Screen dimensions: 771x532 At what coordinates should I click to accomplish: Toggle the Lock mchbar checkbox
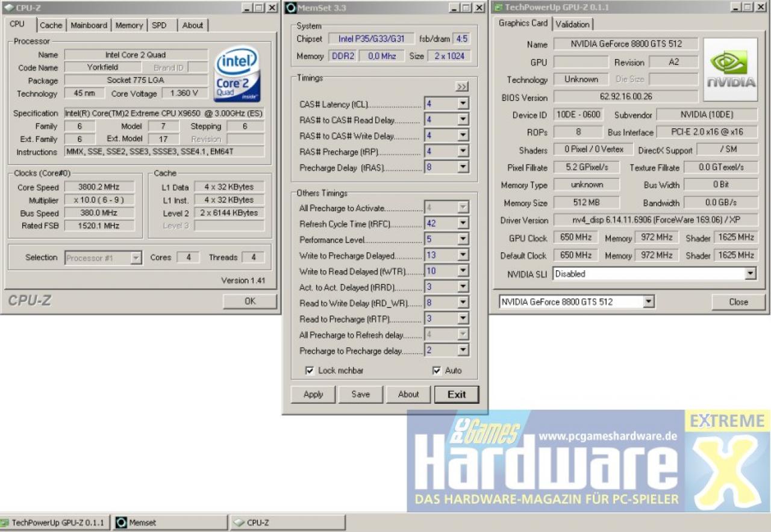click(x=310, y=371)
